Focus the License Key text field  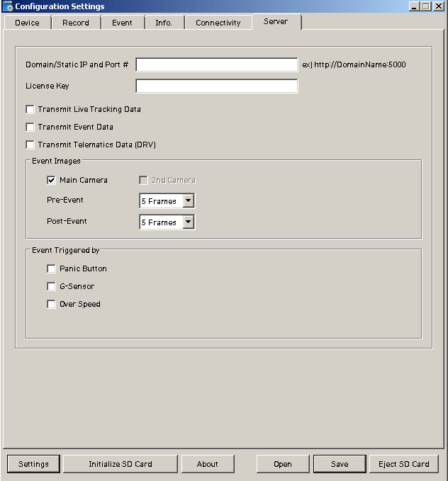216,86
